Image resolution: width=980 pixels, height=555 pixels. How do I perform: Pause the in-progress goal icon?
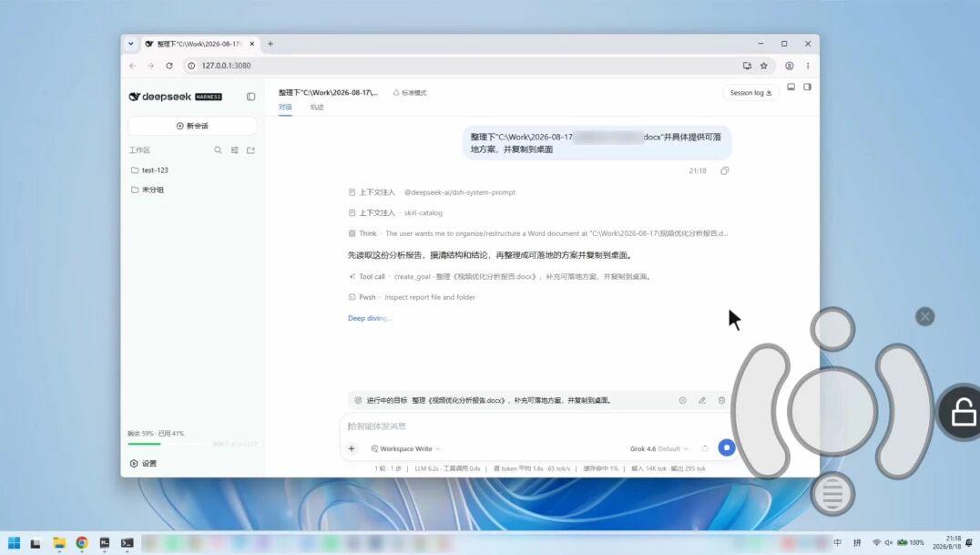682,400
